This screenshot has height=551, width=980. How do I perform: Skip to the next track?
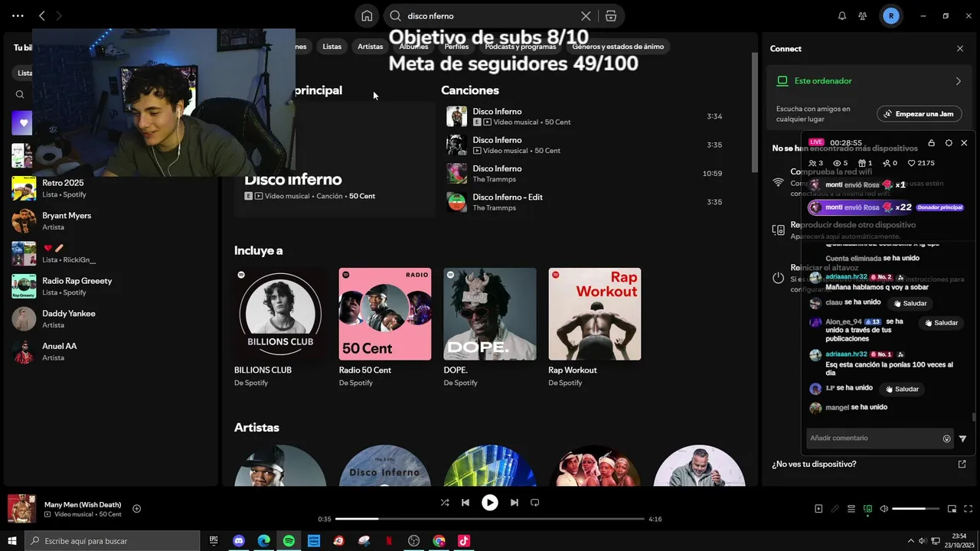coord(514,503)
